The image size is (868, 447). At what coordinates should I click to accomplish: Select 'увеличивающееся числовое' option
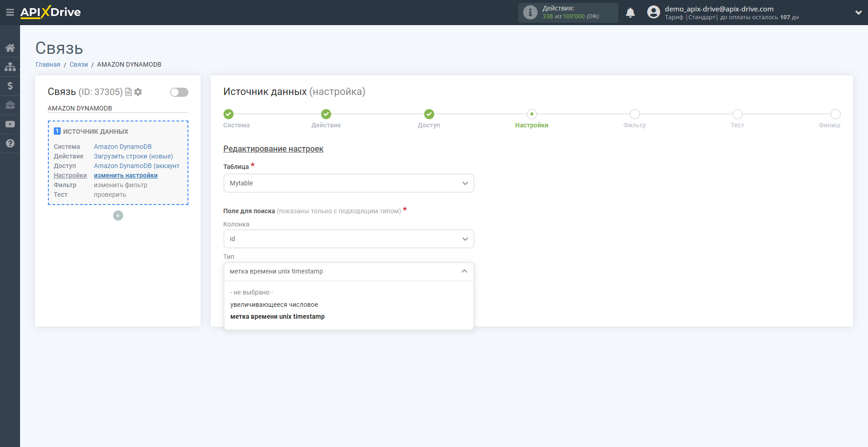click(274, 305)
